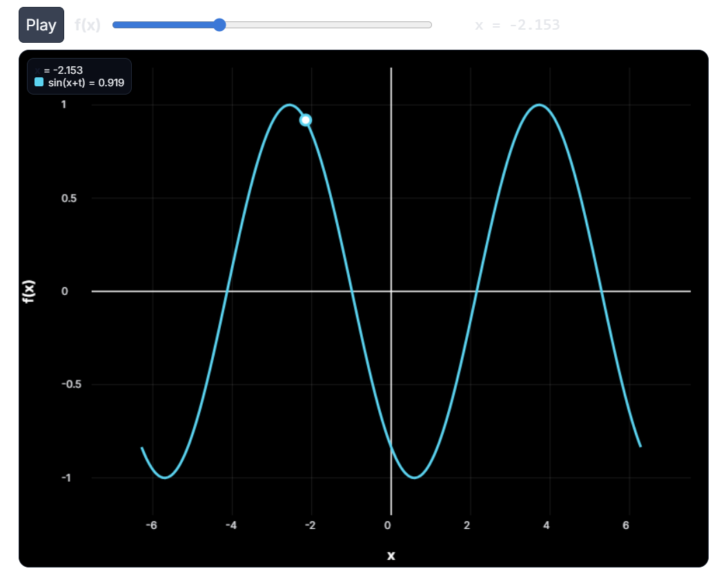Click the -6 tick label on the x axis
Viewport: 728px width, 573px height.
tap(150, 525)
